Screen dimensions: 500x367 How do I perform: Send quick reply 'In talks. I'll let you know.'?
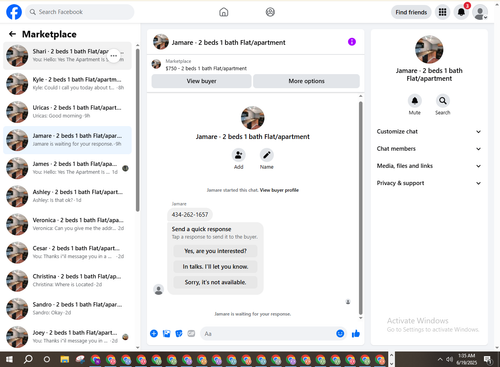(215, 267)
